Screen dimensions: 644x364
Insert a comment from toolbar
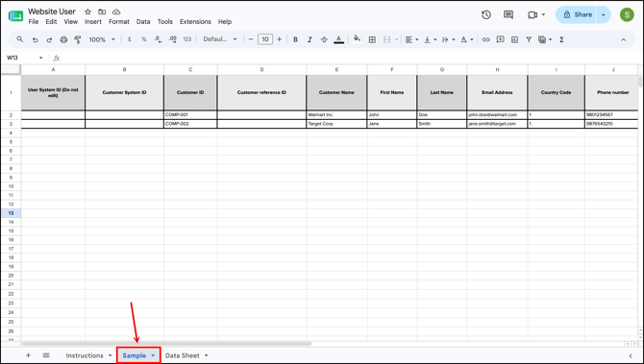(x=500, y=39)
